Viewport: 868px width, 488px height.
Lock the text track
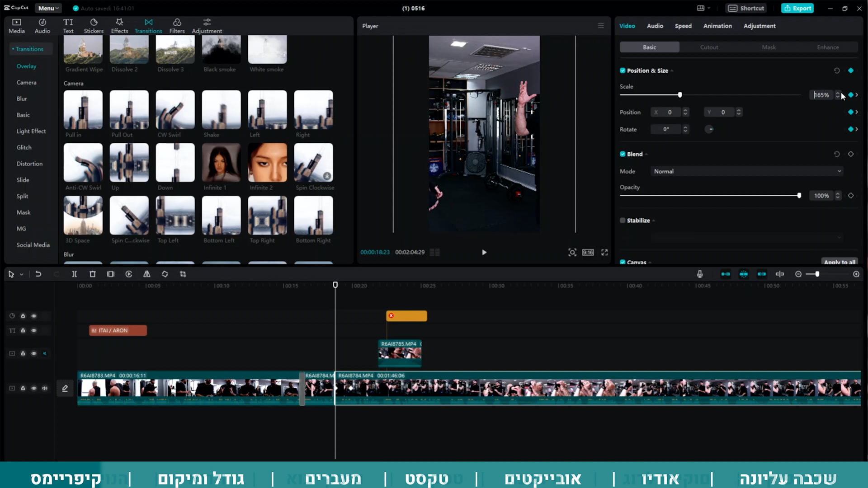coord(23,330)
